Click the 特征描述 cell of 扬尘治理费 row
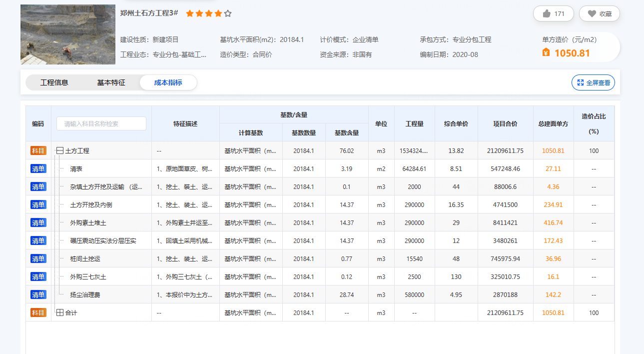This screenshot has height=354, width=644. [185, 294]
